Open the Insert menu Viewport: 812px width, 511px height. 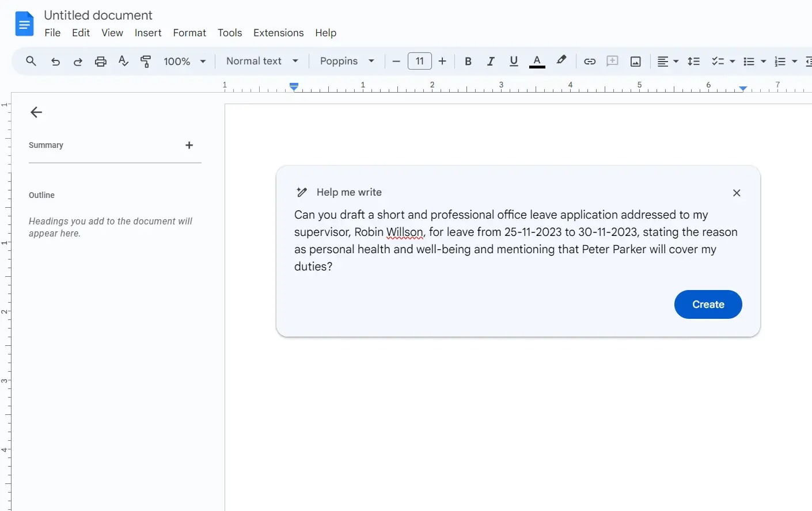tap(148, 33)
